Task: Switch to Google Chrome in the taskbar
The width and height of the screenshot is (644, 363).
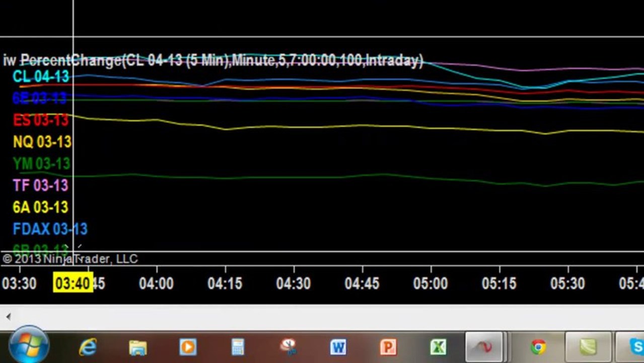Action: point(538,347)
